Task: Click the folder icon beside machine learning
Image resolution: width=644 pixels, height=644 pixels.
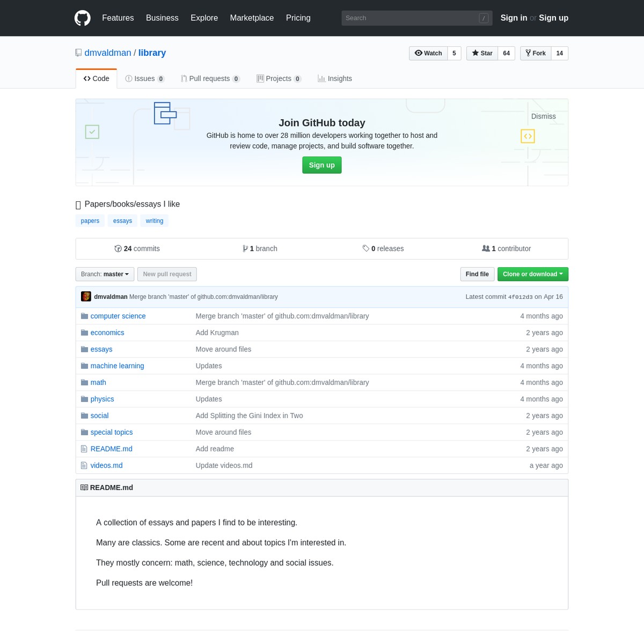Action: click(x=84, y=366)
